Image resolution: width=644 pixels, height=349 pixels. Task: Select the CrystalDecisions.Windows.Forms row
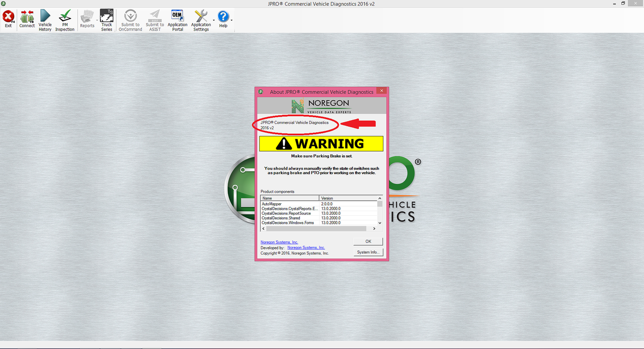(319, 222)
